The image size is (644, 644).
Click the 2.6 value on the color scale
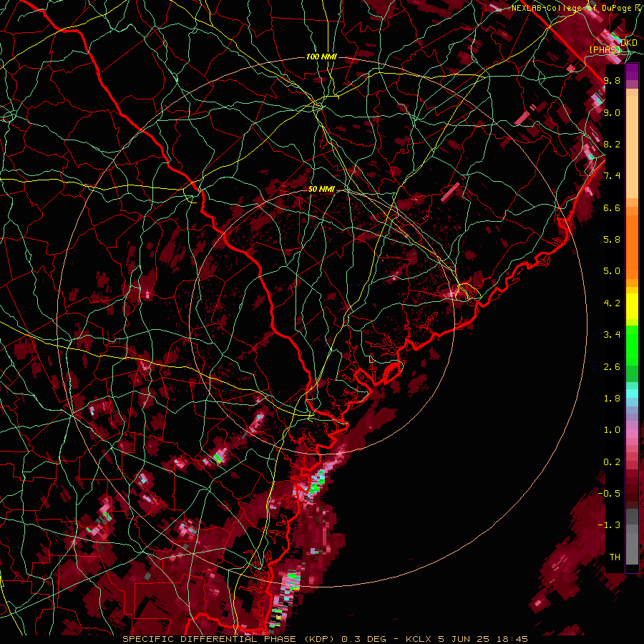[x=612, y=367]
